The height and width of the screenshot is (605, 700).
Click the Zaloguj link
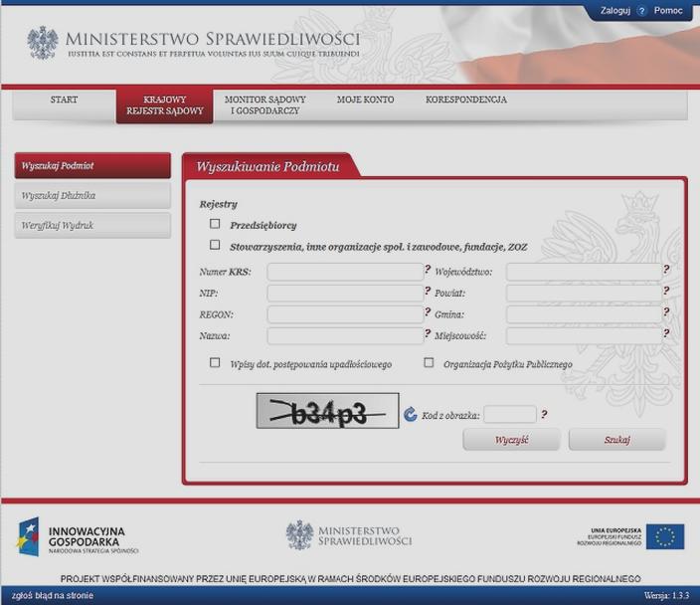tap(615, 11)
